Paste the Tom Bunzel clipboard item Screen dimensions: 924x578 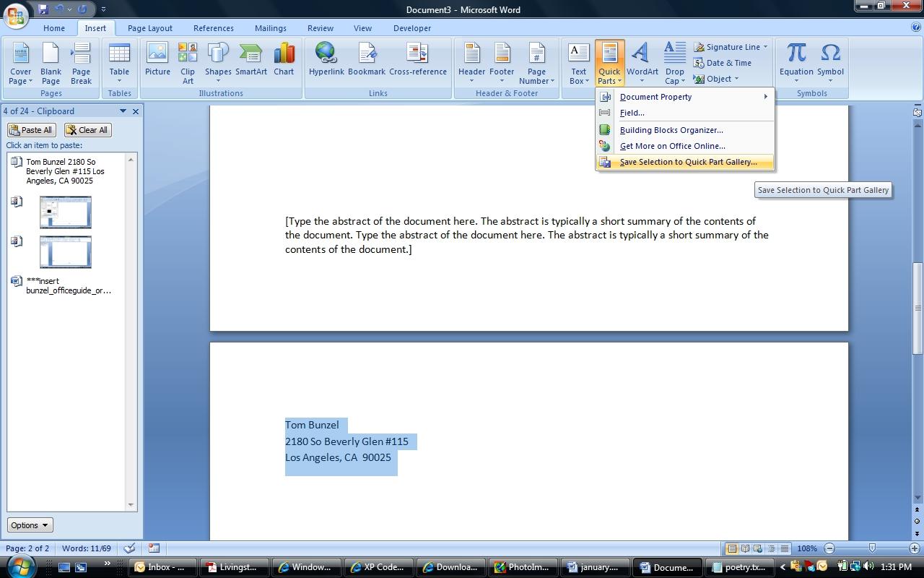[x=65, y=171]
